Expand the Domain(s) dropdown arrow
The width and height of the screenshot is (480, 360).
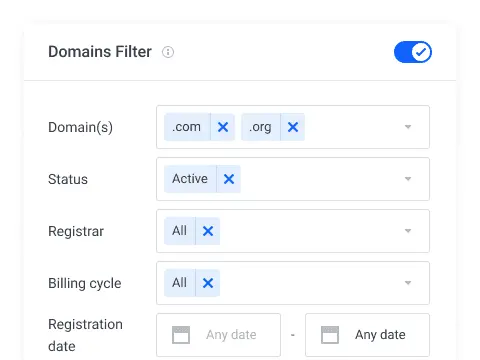point(408,127)
